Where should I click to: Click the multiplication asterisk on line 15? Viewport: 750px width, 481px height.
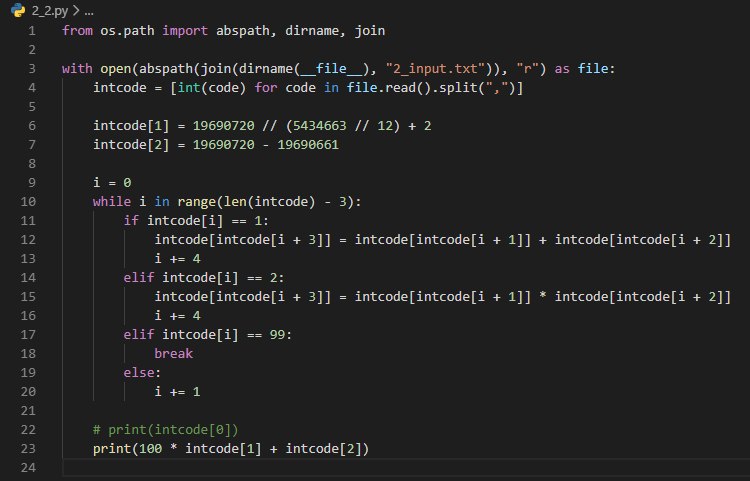(x=542, y=295)
